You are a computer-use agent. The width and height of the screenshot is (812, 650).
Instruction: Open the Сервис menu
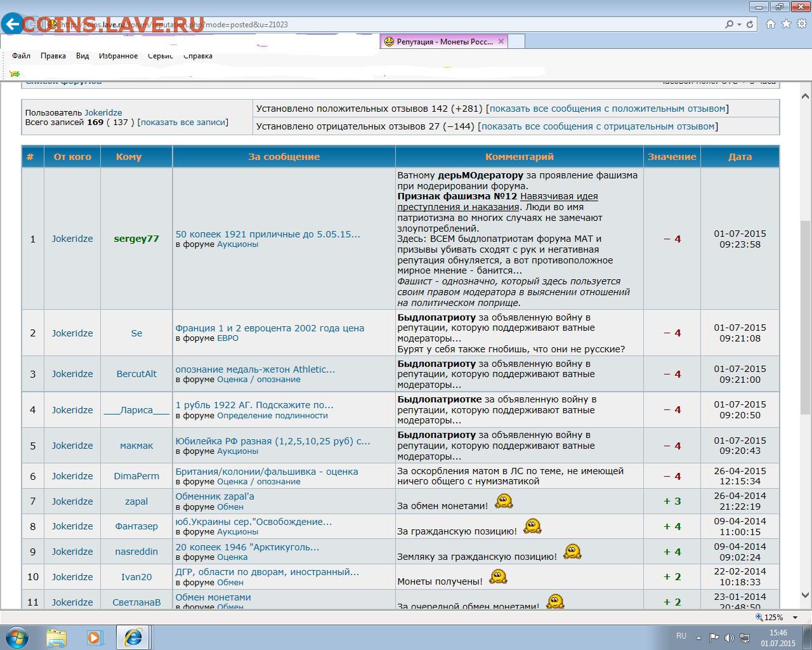coord(160,56)
